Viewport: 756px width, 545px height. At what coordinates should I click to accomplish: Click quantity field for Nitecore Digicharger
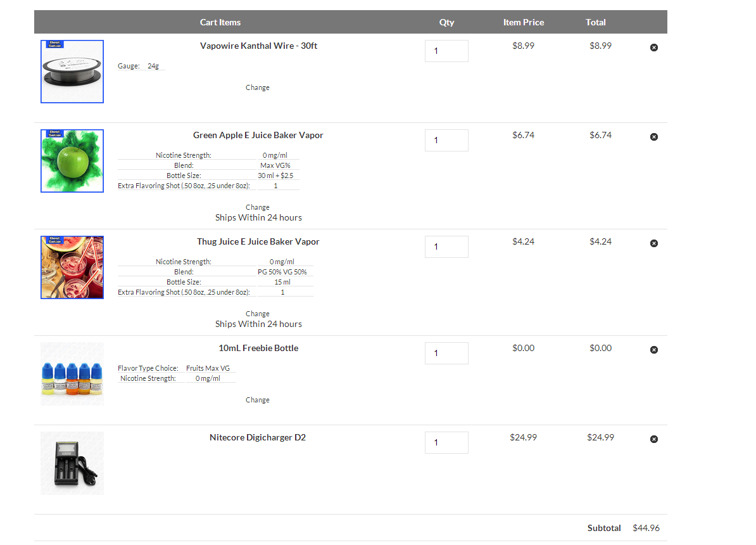coord(446,443)
